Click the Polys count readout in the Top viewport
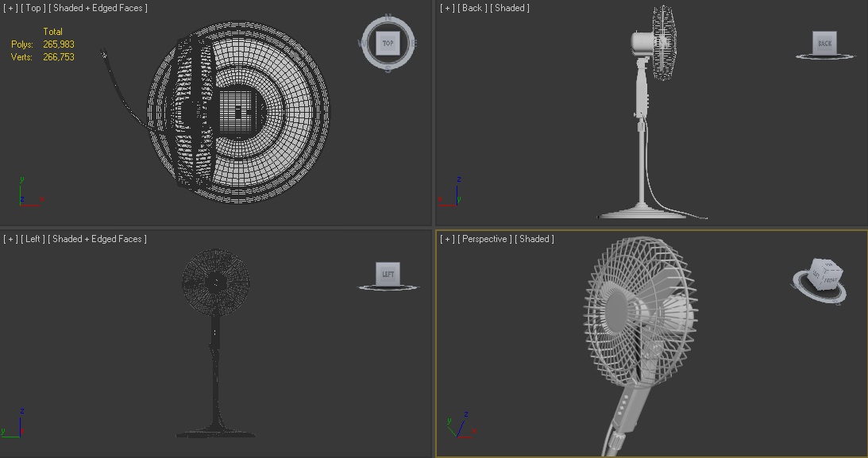 tap(48, 44)
